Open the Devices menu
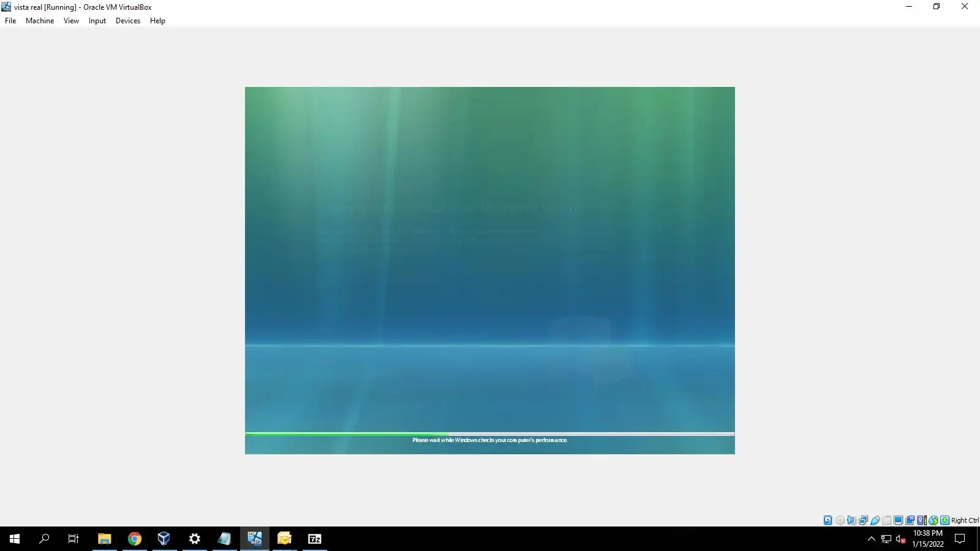The height and width of the screenshot is (551, 980). coord(127,21)
